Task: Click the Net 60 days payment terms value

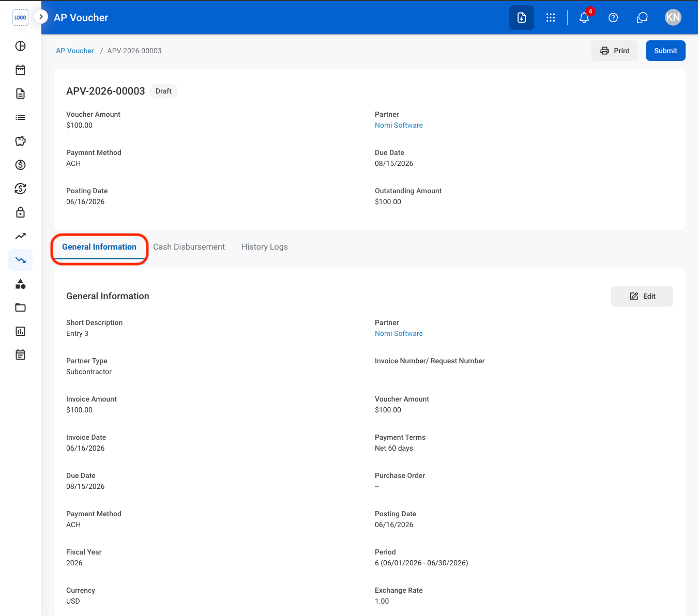Action: [x=394, y=448]
